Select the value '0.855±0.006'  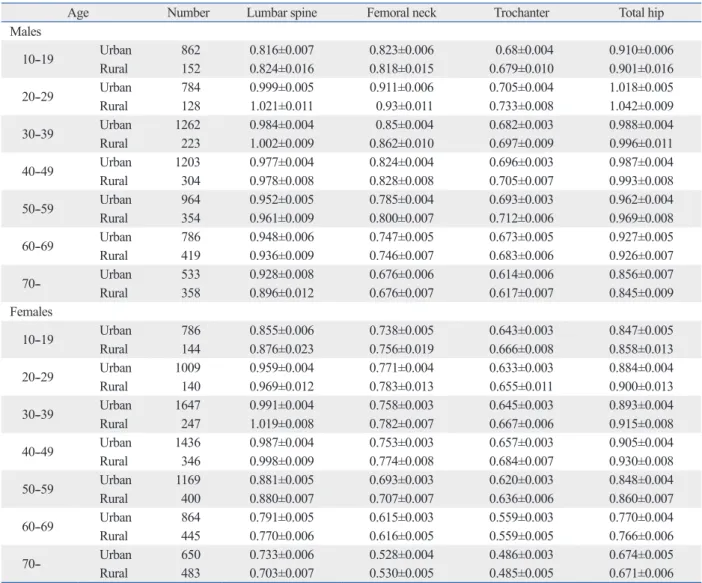282,330
